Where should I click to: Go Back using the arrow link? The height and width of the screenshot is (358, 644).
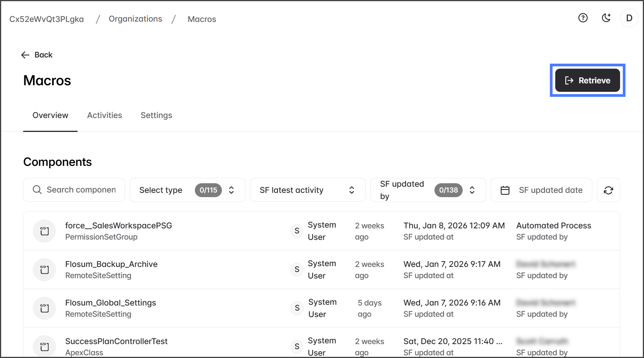37,55
